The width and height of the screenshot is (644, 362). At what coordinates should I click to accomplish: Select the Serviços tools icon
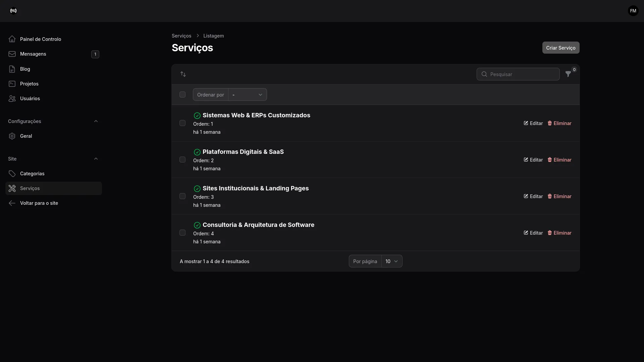[12, 188]
